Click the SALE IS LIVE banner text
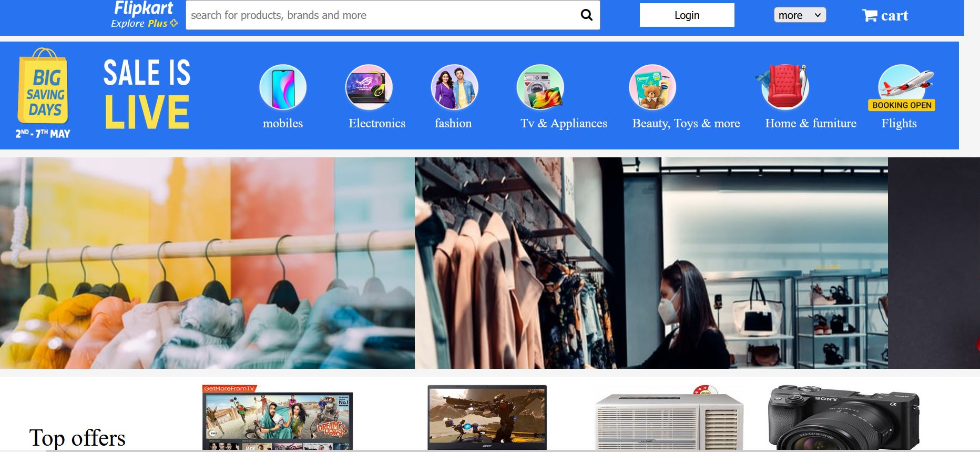This screenshot has height=452, width=980. pyautogui.click(x=147, y=94)
